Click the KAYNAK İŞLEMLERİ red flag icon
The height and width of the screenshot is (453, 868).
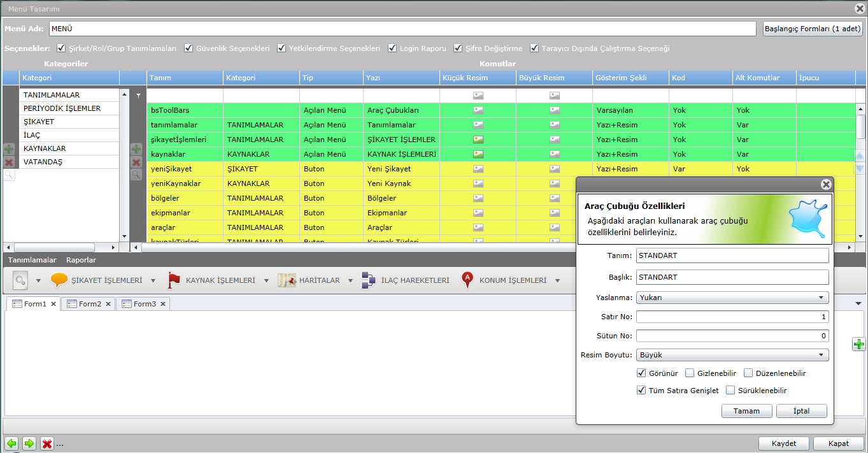click(174, 280)
